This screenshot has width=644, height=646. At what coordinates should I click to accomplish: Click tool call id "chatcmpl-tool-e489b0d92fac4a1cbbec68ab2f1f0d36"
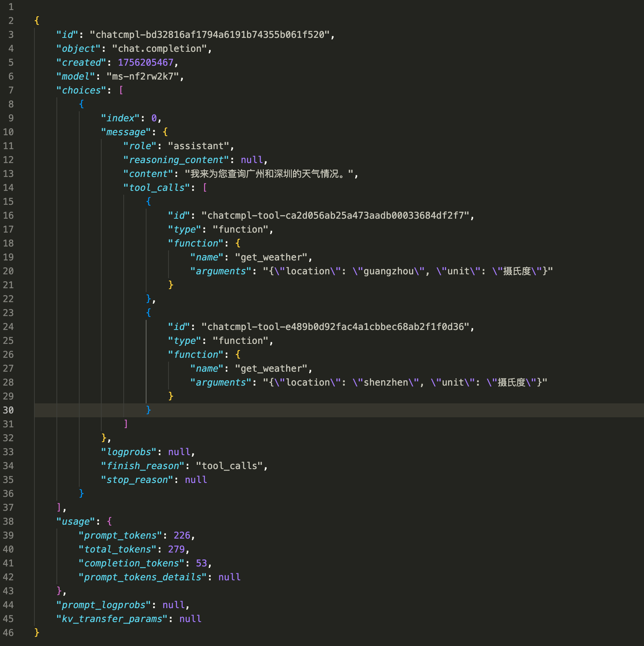tap(336, 327)
